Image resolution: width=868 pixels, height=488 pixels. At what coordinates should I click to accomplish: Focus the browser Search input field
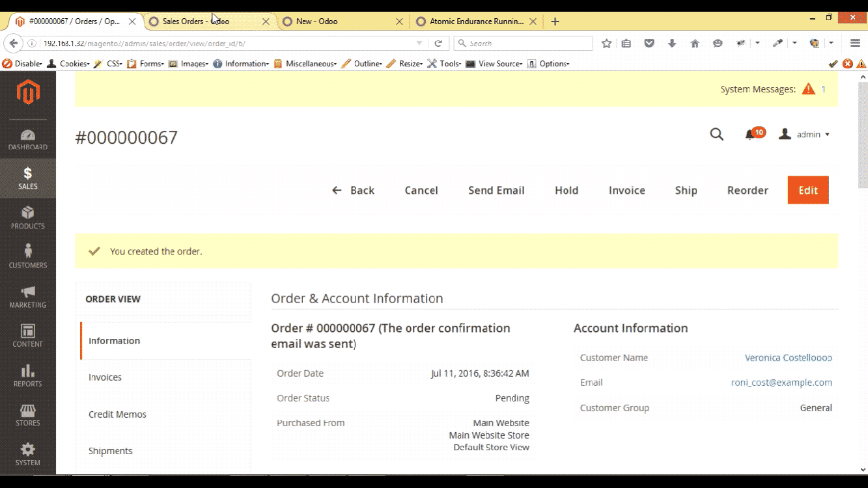523,44
